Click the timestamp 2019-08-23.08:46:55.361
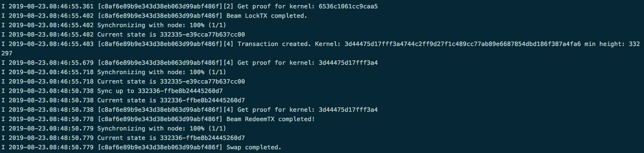Viewport: 644px width, 153px height. (x=51, y=6)
